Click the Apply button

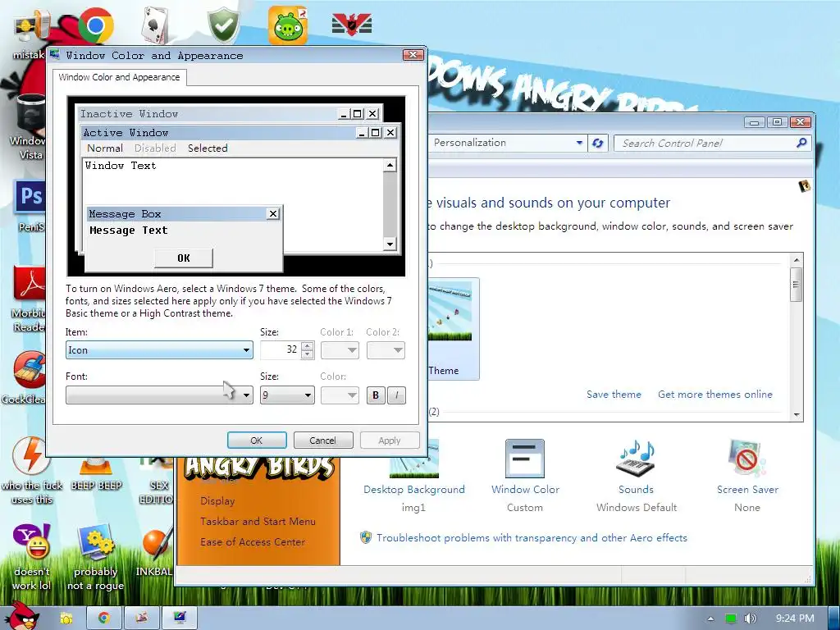[x=390, y=441]
